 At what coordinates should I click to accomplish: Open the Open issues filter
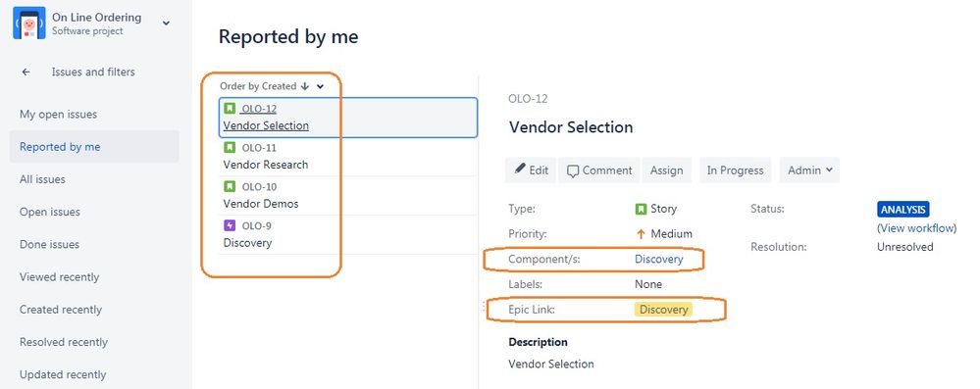[x=49, y=212]
